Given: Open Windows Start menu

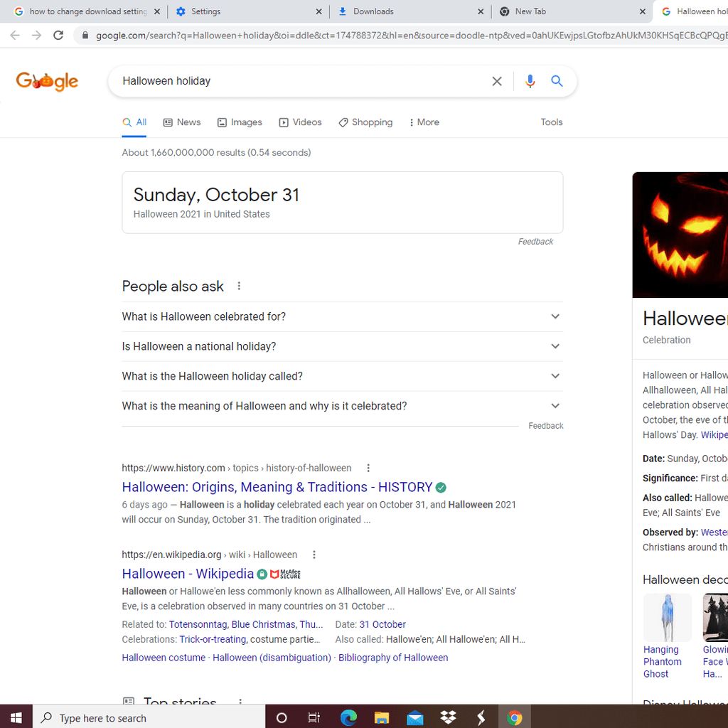Looking at the screenshot, I should [16, 718].
